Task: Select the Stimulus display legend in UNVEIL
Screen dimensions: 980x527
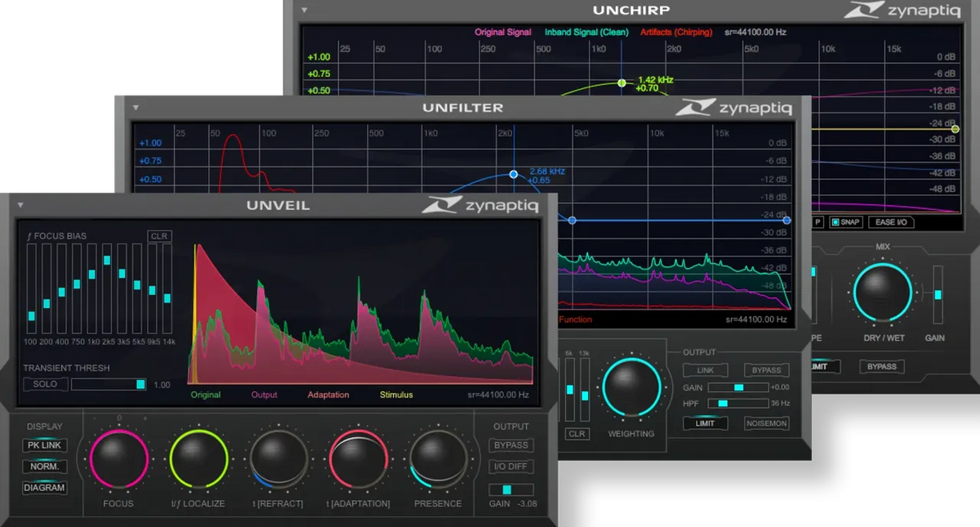Action: coord(395,395)
